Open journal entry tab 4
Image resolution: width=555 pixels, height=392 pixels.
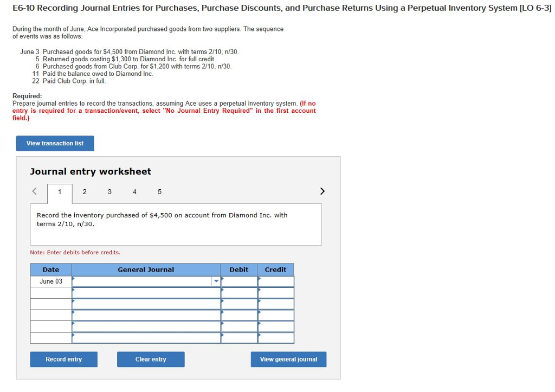[x=134, y=191]
